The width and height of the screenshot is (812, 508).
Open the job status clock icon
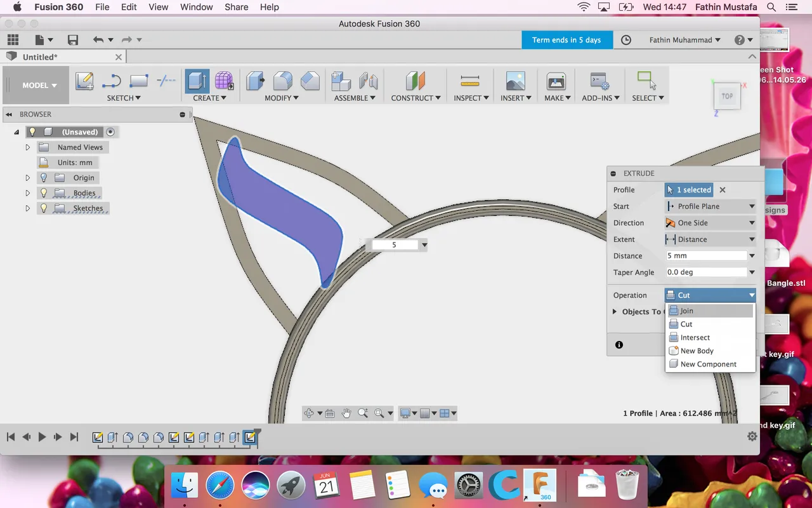626,40
